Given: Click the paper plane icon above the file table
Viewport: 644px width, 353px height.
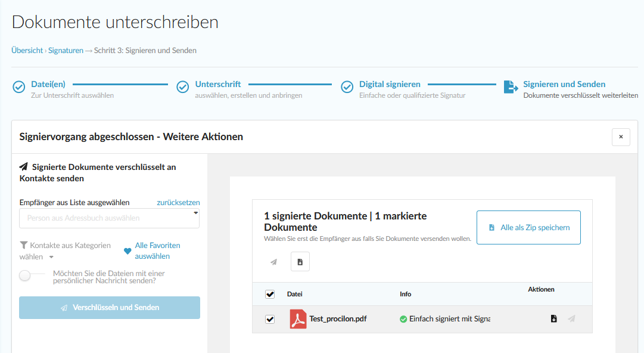Looking at the screenshot, I should tap(274, 262).
